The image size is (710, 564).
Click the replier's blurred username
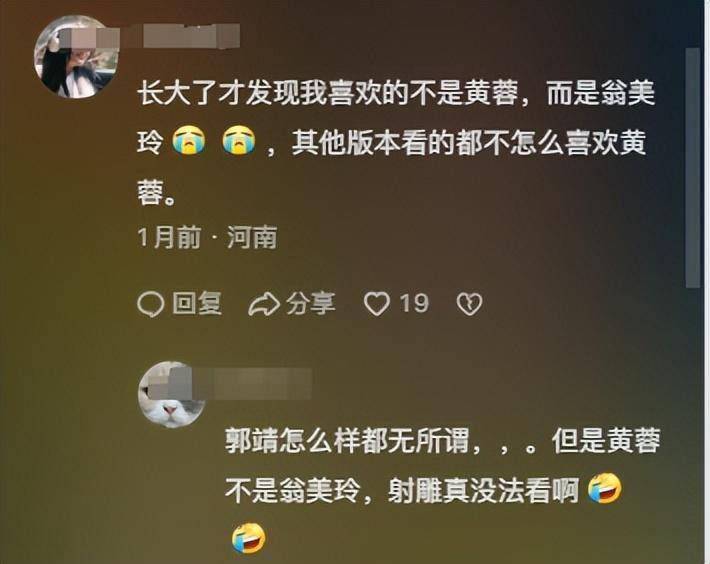click(263, 384)
